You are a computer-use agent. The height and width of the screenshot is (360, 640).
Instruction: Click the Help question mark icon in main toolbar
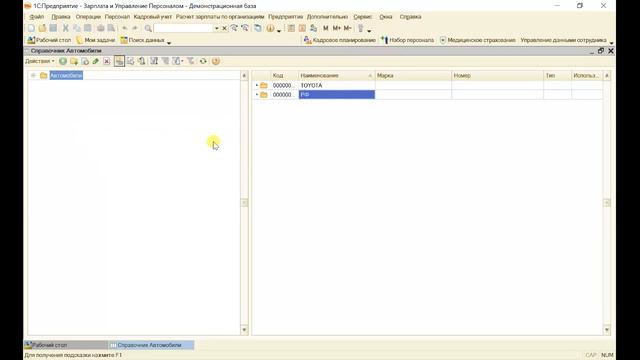point(270,28)
